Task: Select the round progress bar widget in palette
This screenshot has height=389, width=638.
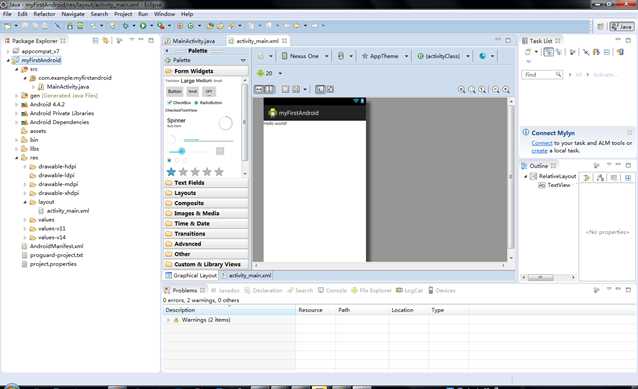Action: (225, 123)
